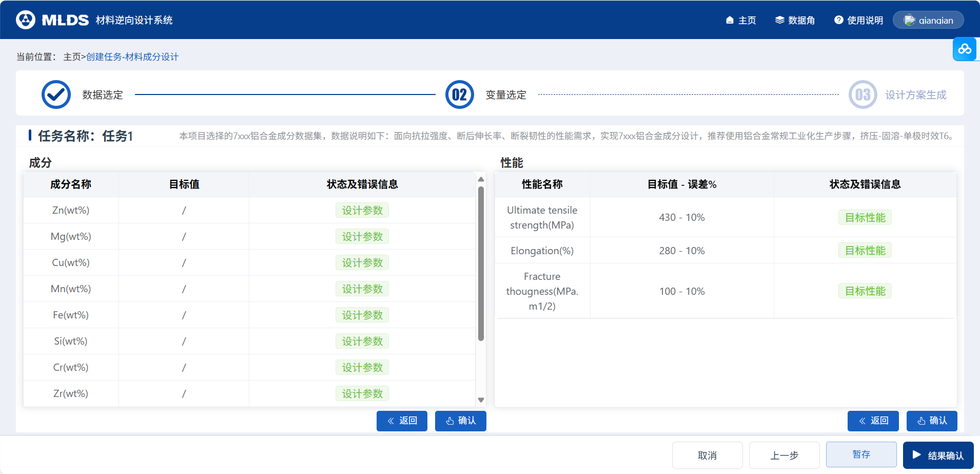980x474 pixels.
Task: Select step 03 设计方案生成 circle
Action: pyautogui.click(x=863, y=94)
